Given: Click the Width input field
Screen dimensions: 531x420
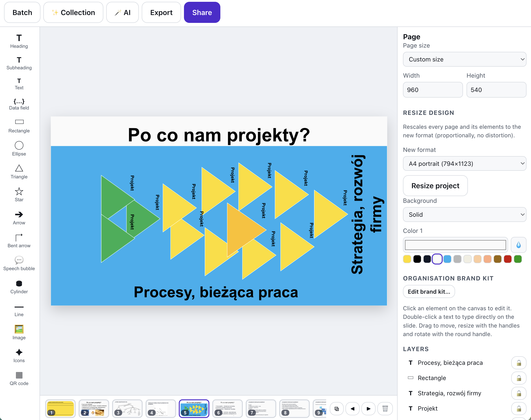Looking at the screenshot, I should pyautogui.click(x=433, y=90).
